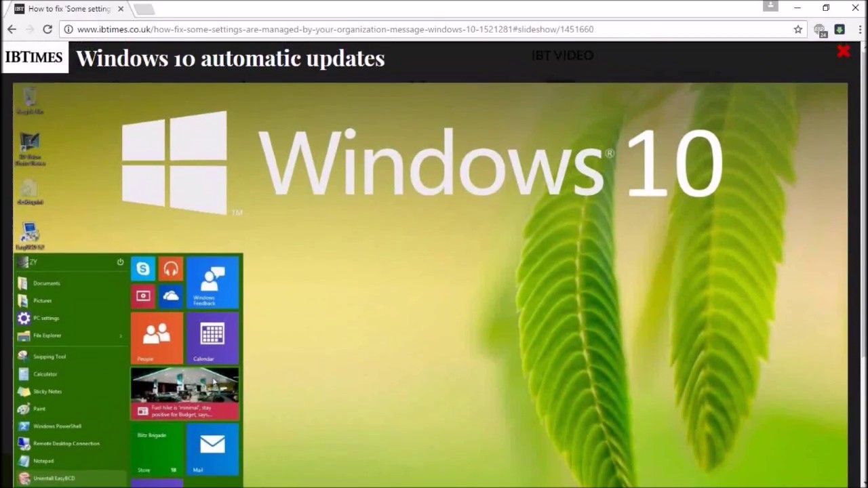Open the People tile

coord(157,338)
